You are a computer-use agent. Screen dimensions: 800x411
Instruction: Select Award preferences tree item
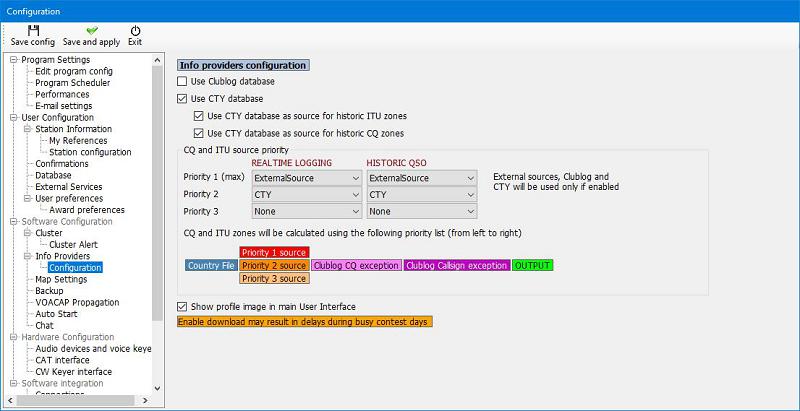(87, 210)
